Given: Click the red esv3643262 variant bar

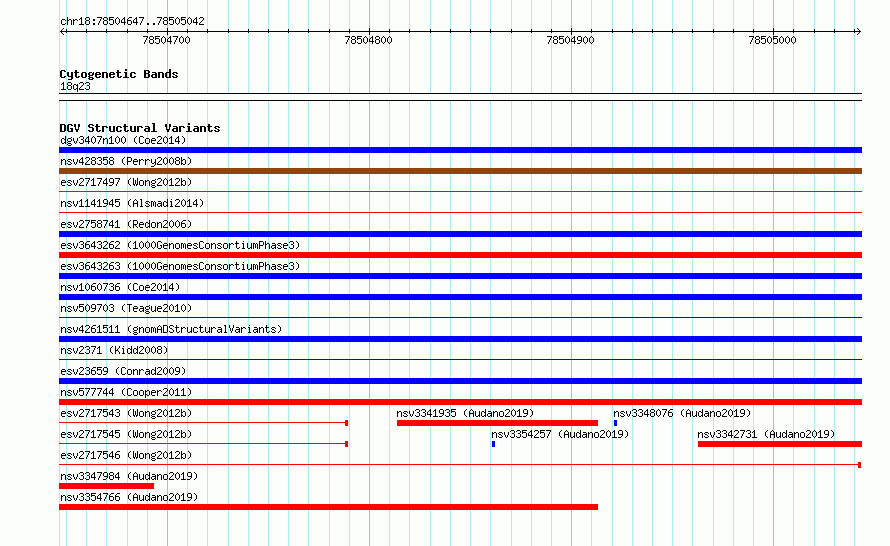Looking at the screenshot, I should [x=460, y=255].
